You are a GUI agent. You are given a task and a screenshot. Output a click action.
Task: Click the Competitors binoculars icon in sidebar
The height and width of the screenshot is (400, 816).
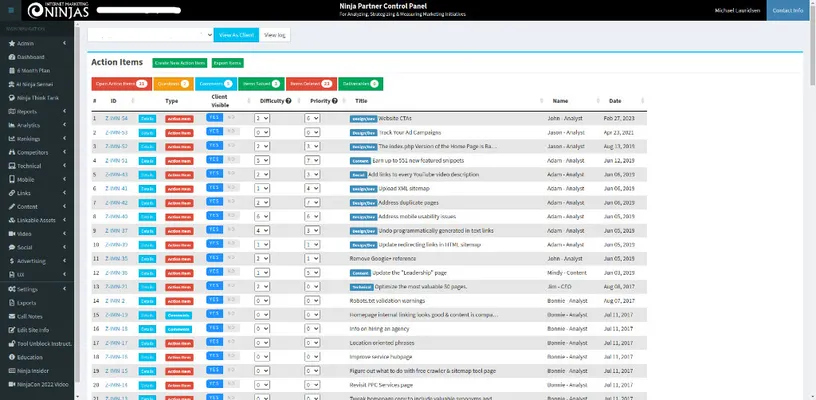[10, 152]
